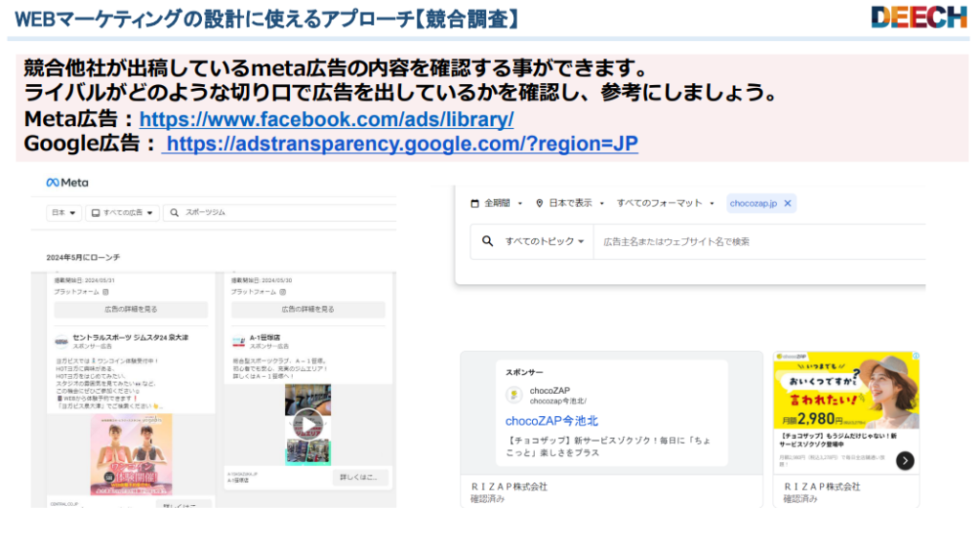Open the chocoZAP 月額2,980円 banner ad image
Screen dimensions: 980x548
(846, 390)
